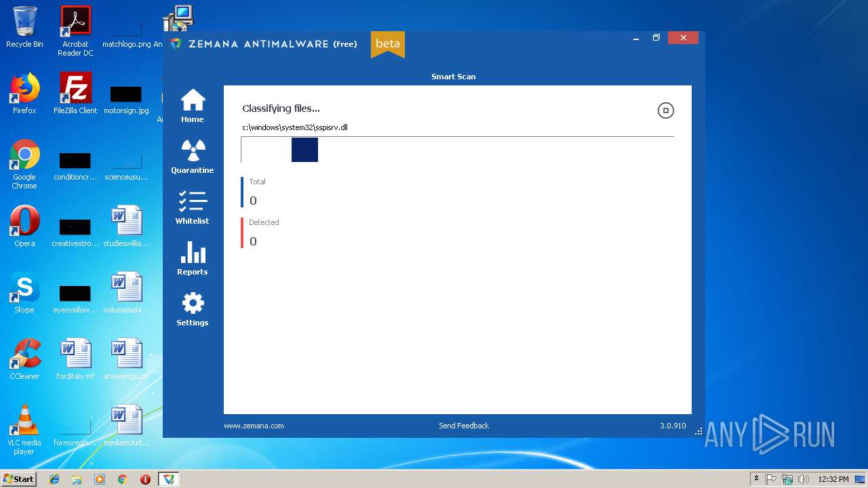868x488 pixels.
Task: Open Internet Explorer from taskbar
Action: [x=54, y=479]
